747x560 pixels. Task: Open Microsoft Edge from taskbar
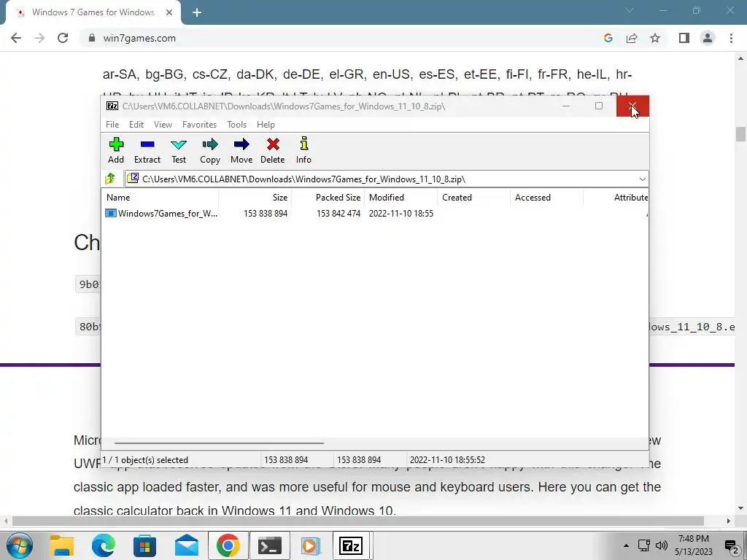pyautogui.click(x=104, y=545)
